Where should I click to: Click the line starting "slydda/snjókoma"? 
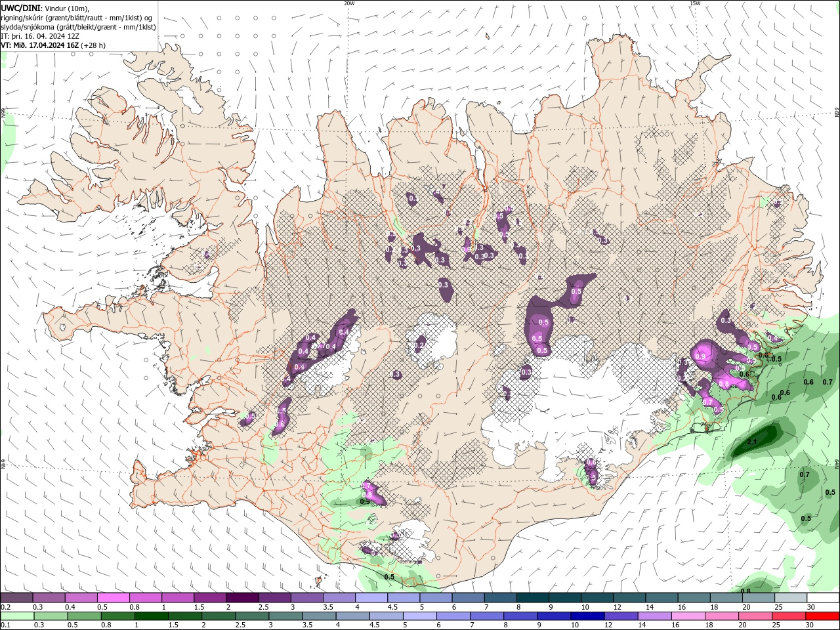click(78, 27)
